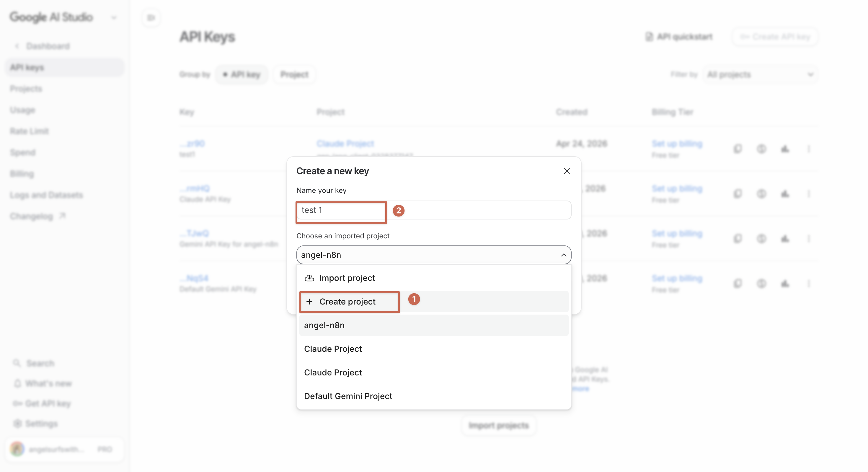View usage chart icon for rmHQ key
Image resolution: width=868 pixels, height=472 pixels.
coord(785,193)
